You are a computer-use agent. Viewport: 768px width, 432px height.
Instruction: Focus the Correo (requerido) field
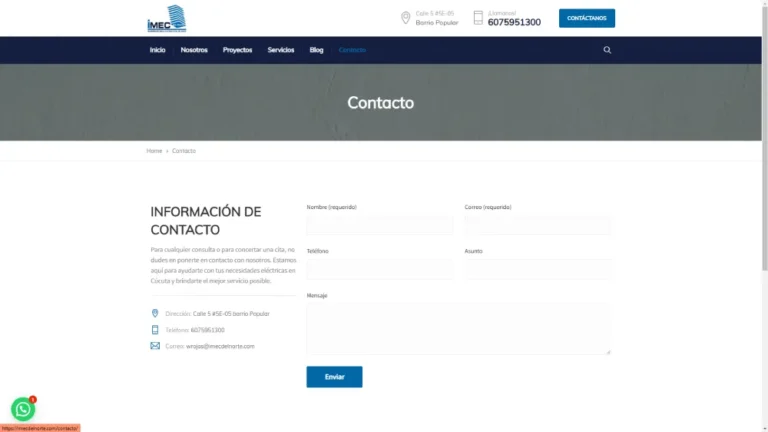pyautogui.click(x=537, y=225)
